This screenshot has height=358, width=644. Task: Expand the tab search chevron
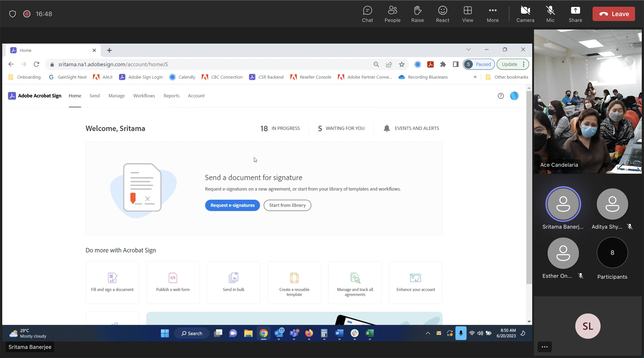468,49
